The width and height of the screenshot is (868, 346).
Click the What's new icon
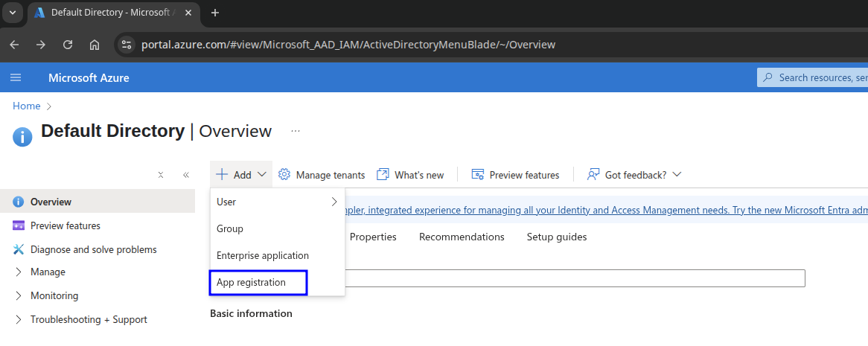pyautogui.click(x=383, y=174)
